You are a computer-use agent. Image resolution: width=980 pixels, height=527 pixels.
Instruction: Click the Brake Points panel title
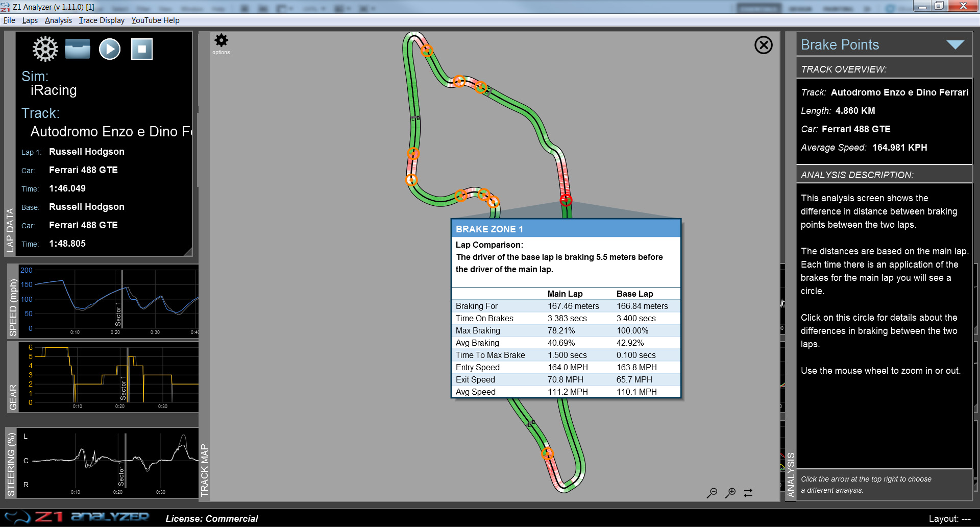tap(840, 45)
